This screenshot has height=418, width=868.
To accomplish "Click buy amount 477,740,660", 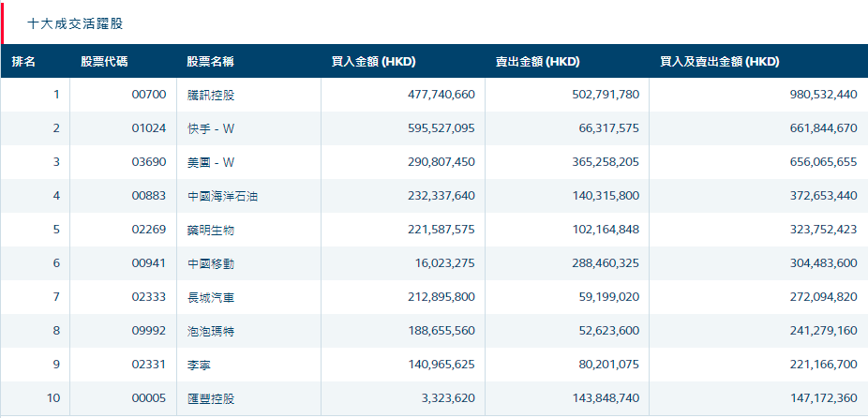I will (x=441, y=95).
